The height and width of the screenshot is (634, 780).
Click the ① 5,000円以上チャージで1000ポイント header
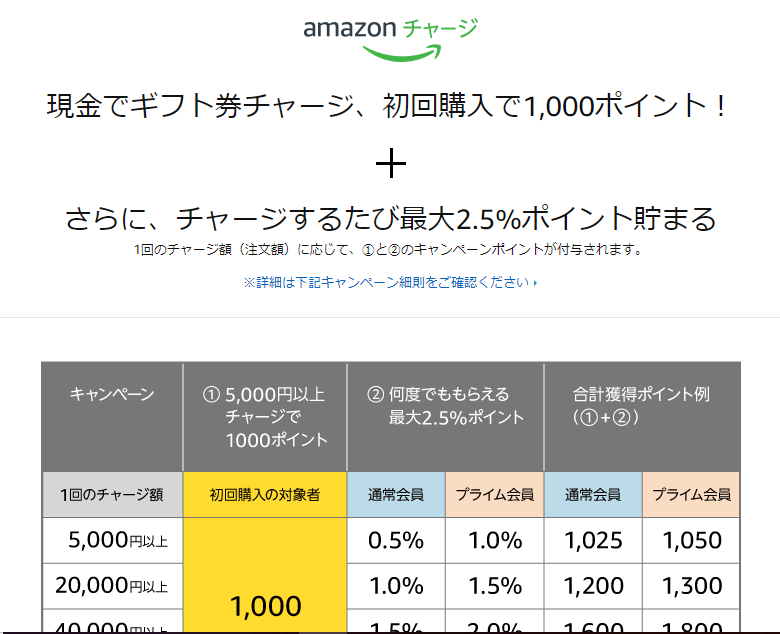click(265, 416)
